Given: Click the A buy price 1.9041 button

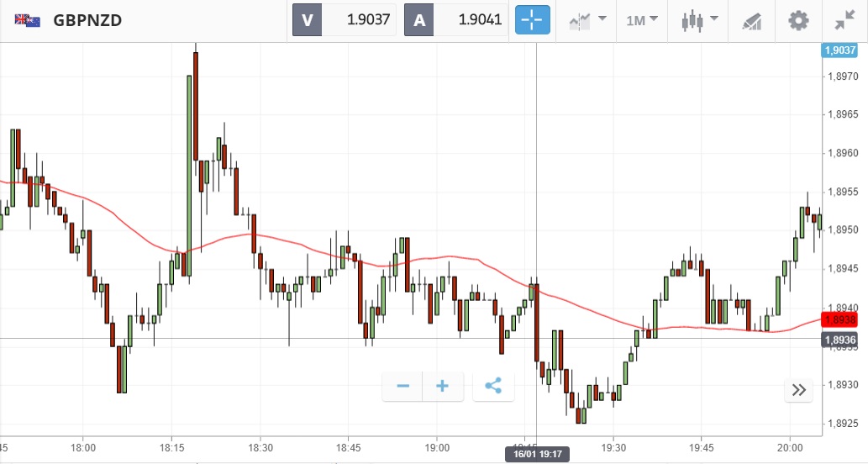Looking at the screenshot, I should click(456, 20).
